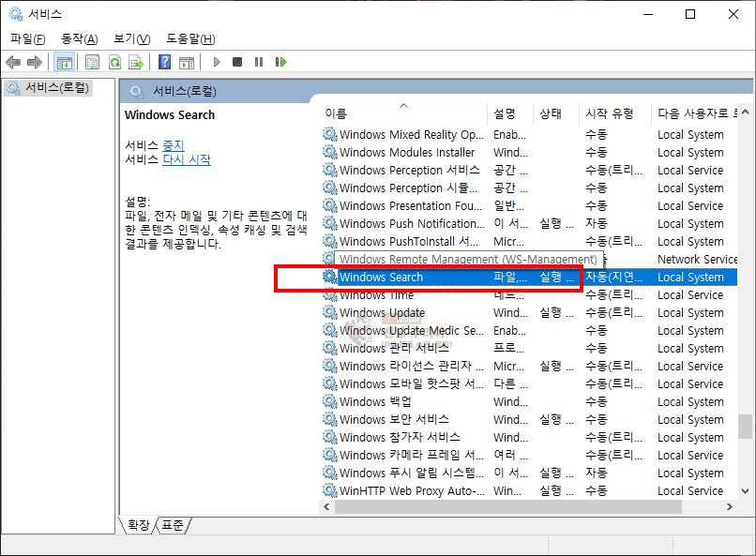
Task: Toggle Show/Hide Console Tree toolbar icon
Action: pyautogui.click(x=64, y=62)
